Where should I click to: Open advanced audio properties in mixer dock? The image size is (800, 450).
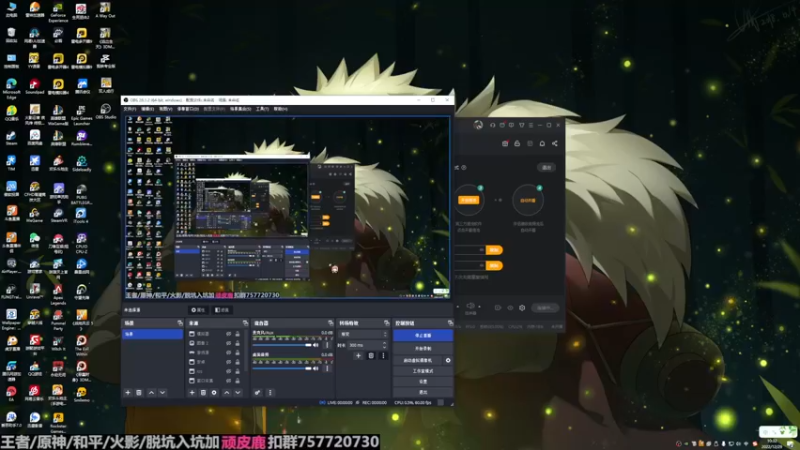[x=258, y=392]
